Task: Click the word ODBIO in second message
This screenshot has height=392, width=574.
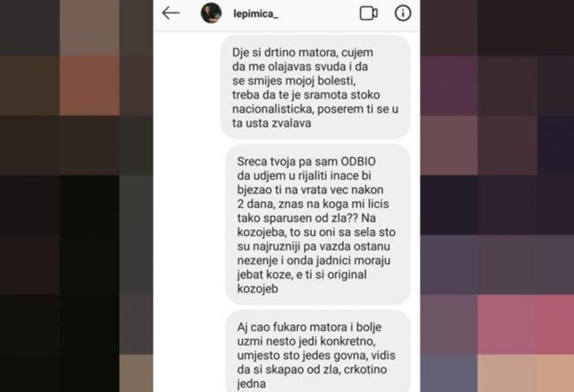Action: coord(358,161)
